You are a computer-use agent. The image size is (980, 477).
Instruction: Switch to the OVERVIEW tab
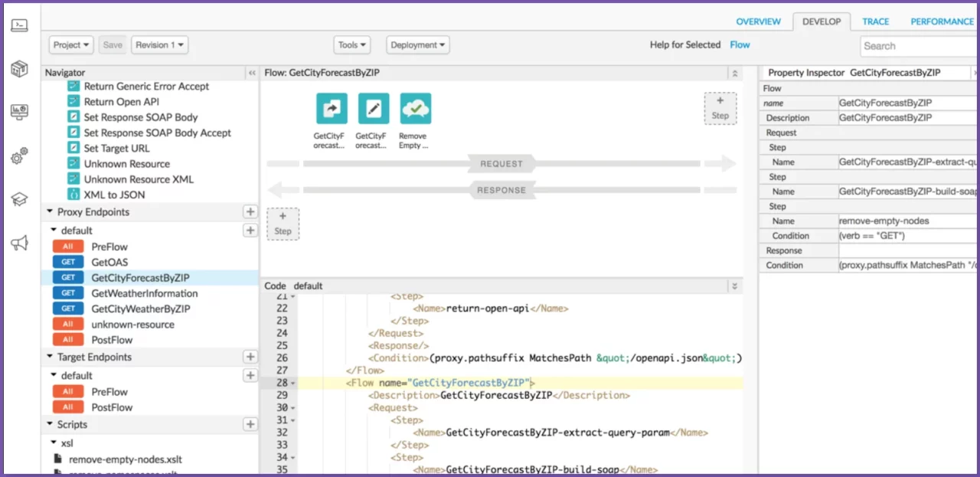click(x=758, y=21)
